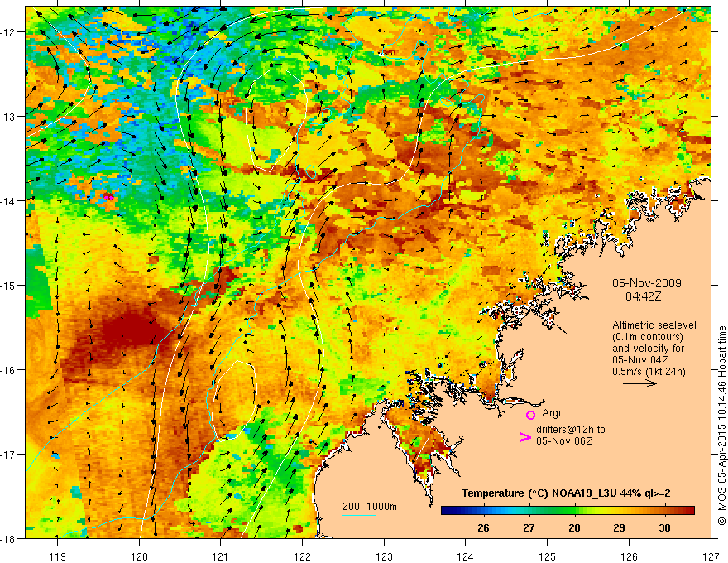Click the date text 05-Nov-2009
Viewport: 728px width, 563px height.
click(x=647, y=283)
